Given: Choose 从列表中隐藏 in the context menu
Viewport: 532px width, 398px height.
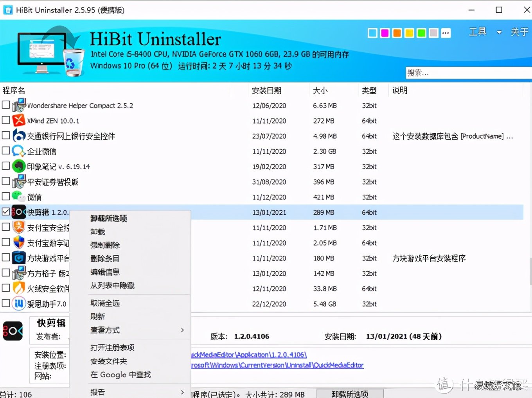Looking at the screenshot, I should click(112, 285).
